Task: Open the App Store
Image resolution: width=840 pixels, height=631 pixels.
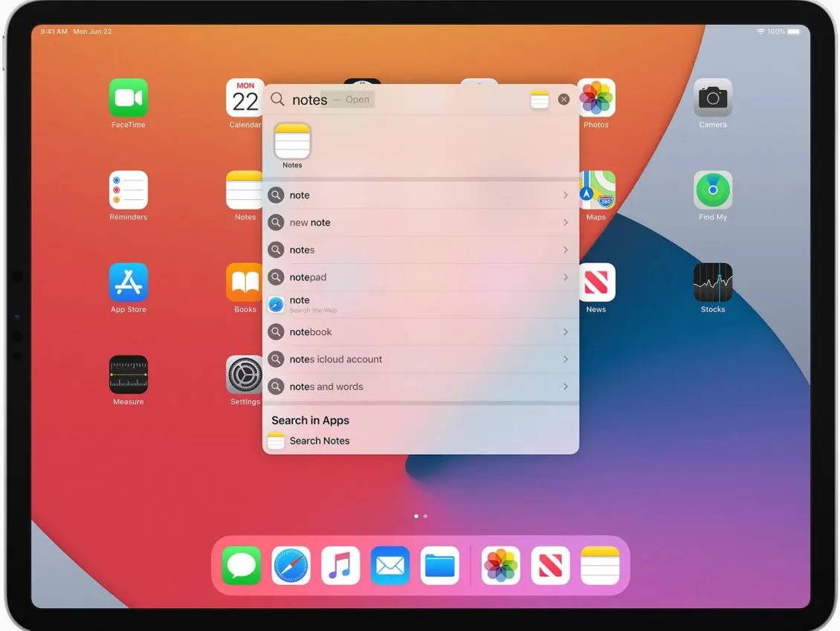Action: 128,282
